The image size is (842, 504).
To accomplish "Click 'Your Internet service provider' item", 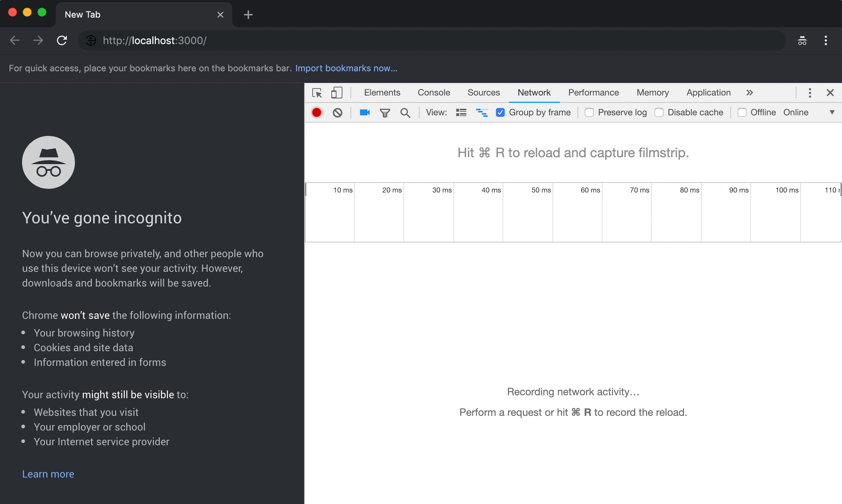I will coord(101,442).
